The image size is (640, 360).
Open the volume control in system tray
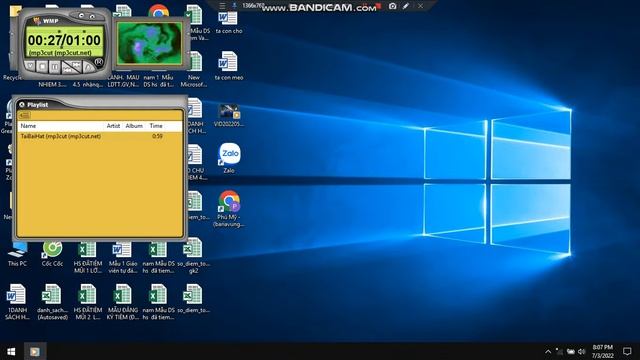[x=582, y=351]
